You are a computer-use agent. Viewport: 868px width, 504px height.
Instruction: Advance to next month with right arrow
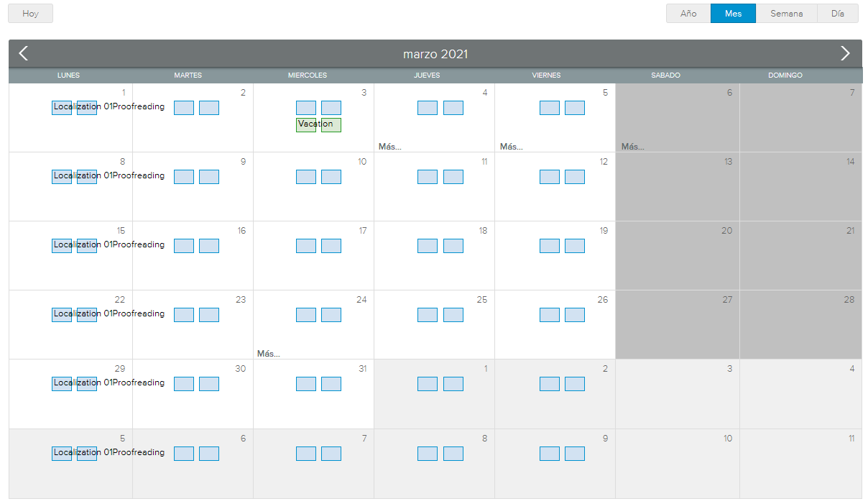(845, 53)
